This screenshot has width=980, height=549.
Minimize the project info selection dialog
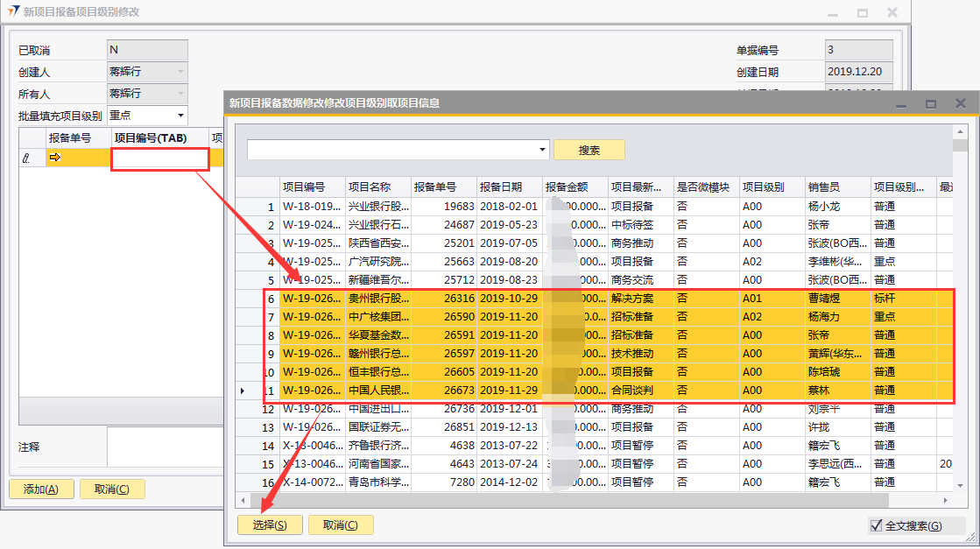tap(901, 103)
